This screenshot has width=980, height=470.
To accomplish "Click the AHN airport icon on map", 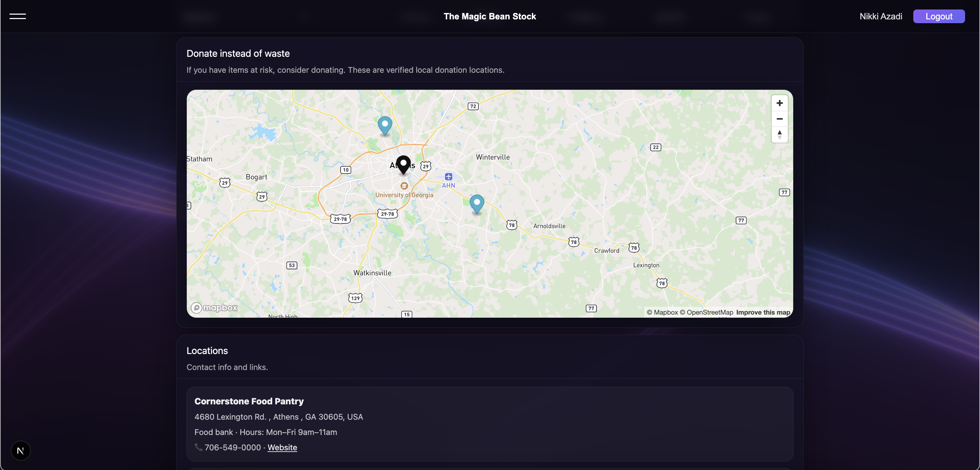I will [x=448, y=177].
